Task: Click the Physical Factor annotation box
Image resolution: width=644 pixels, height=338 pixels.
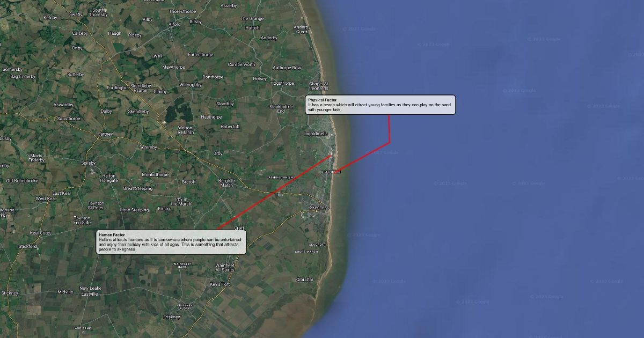Action: pyautogui.click(x=380, y=105)
